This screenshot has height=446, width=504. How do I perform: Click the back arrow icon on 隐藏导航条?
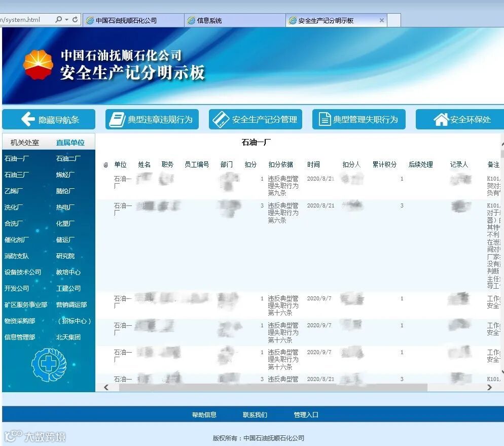[28, 119]
